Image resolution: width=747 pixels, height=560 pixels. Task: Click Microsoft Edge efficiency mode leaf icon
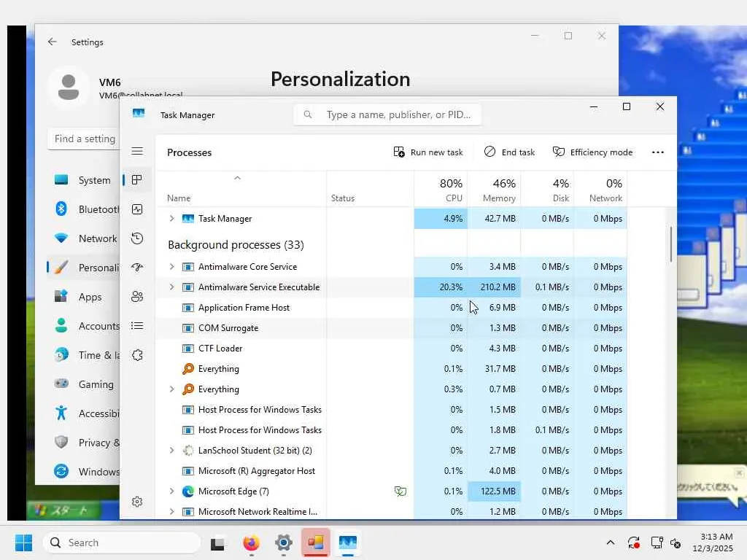click(400, 491)
